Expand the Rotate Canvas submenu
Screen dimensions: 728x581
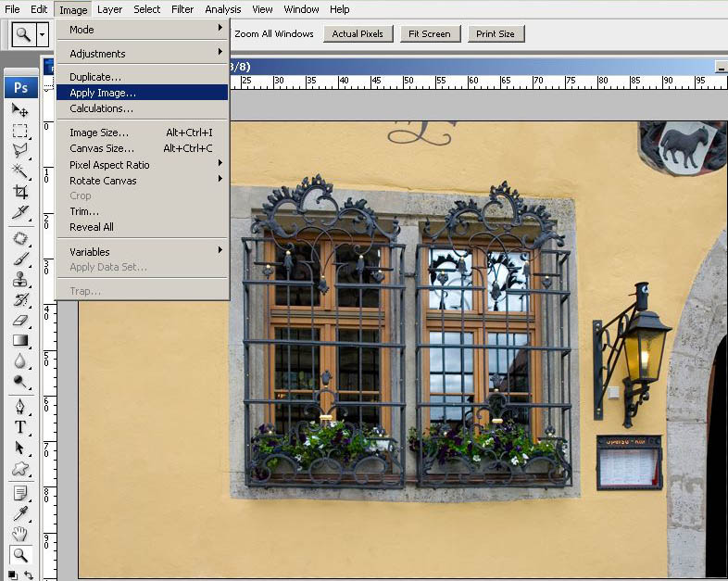143,181
